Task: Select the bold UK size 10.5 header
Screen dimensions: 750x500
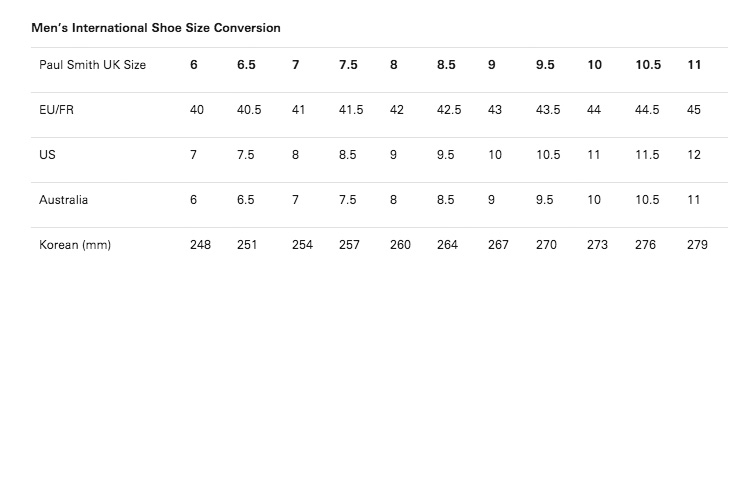Action: (648, 65)
